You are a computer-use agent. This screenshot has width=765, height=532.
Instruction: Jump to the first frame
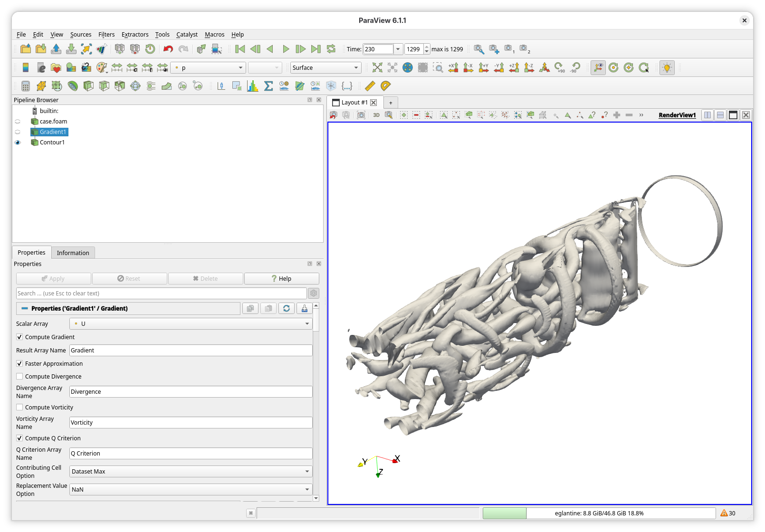[240, 49]
